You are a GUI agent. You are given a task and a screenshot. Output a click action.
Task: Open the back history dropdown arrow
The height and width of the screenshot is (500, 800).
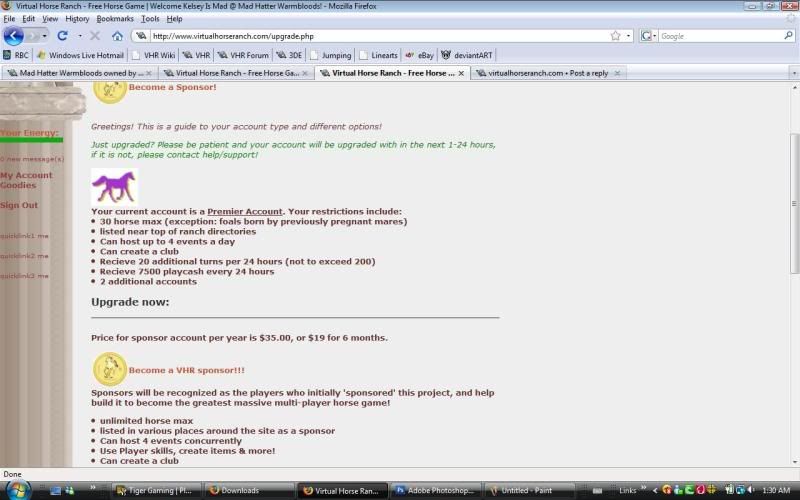(x=44, y=36)
